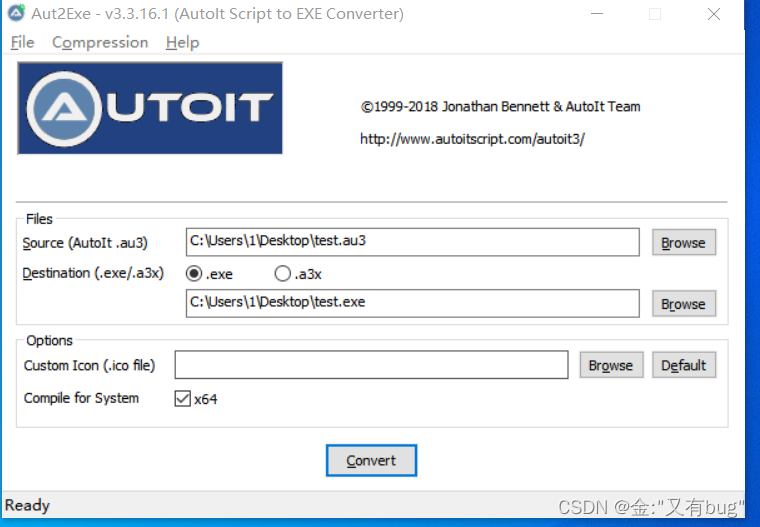
Task: Click the Jonathan Bennett copyright text
Action: (500, 106)
